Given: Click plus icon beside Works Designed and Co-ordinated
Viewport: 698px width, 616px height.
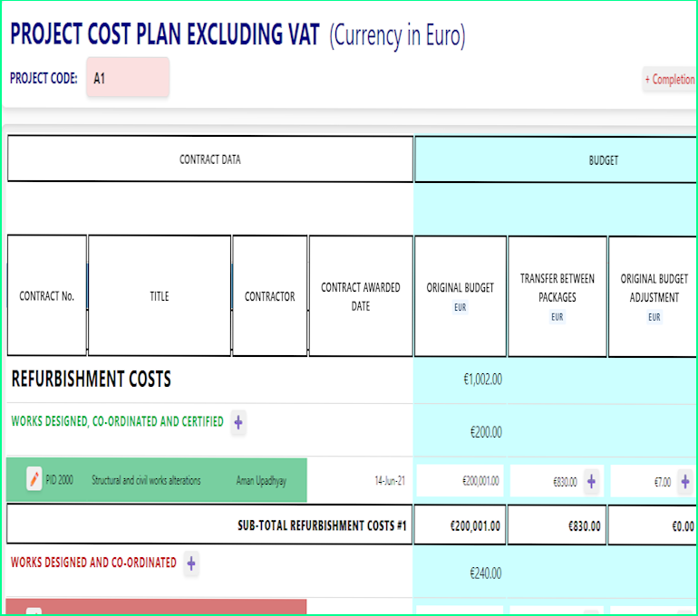Looking at the screenshot, I should click(191, 563).
